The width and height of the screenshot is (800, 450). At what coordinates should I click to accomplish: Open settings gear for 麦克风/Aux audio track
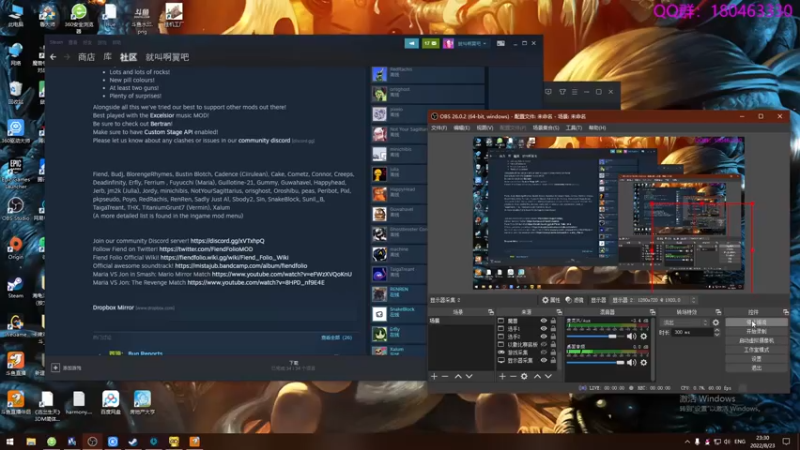pyautogui.click(x=643, y=337)
